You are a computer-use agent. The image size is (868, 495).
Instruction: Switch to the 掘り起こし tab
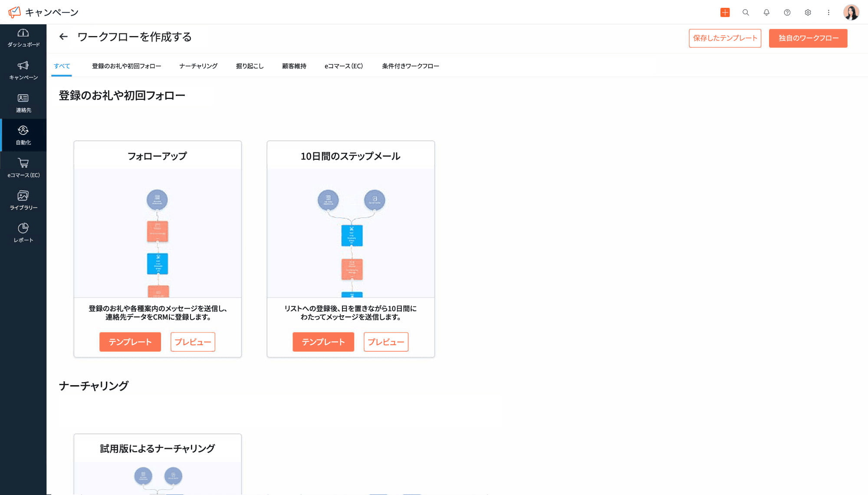250,66
